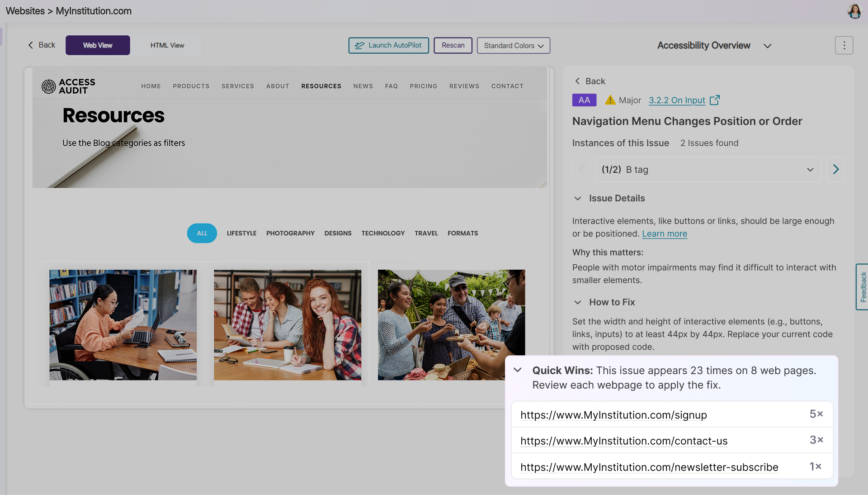Image resolution: width=868 pixels, height=495 pixels.
Task: Click the Major severity warning triangle
Action: tap(610, 100)
